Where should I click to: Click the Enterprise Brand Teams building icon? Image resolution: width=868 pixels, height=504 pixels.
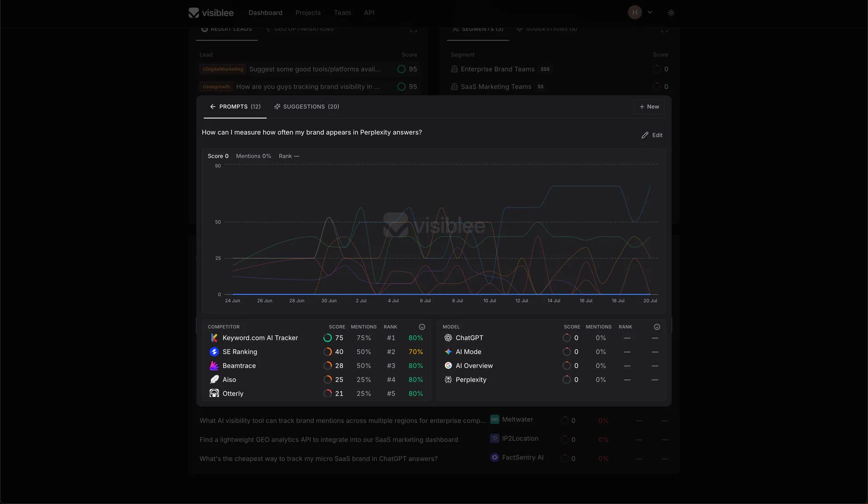pyautogui.click(x=454, y=69)
